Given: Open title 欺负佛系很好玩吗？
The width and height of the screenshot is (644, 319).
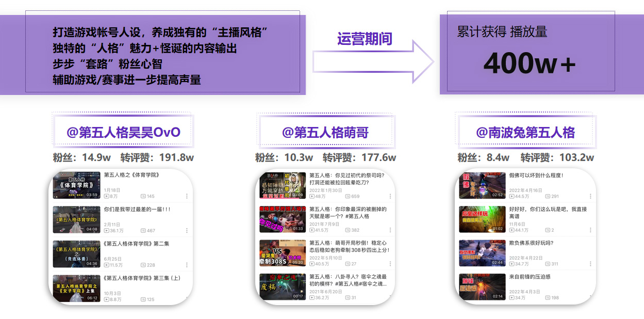Looking at the screenshot, I should 531,243.
